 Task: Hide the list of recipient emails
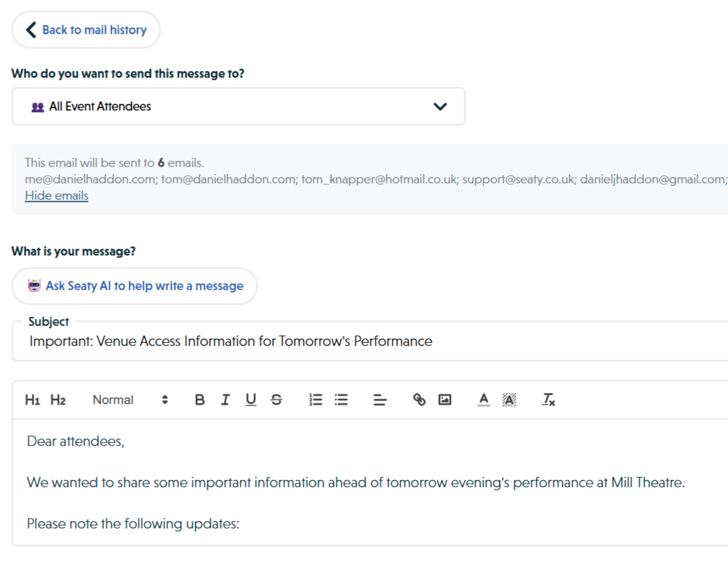[x=56, y=195]
